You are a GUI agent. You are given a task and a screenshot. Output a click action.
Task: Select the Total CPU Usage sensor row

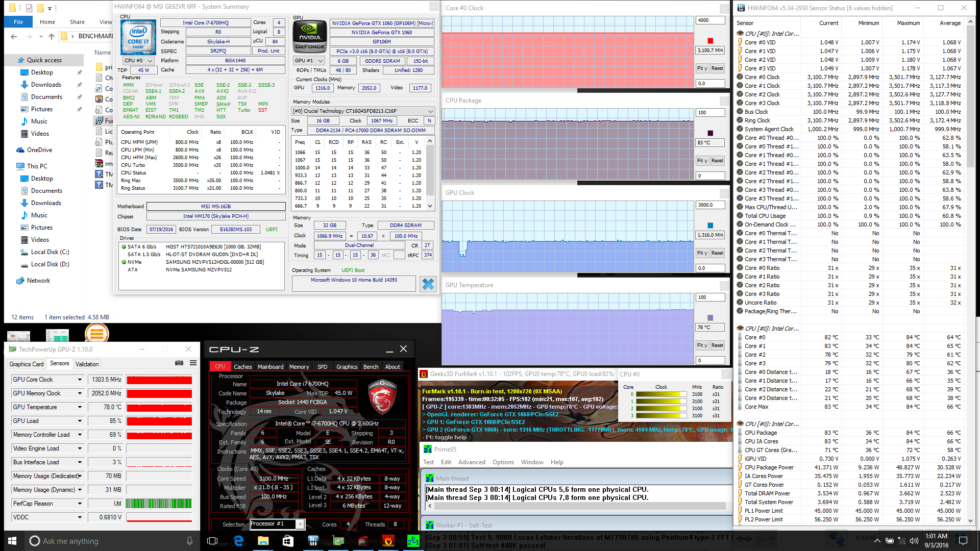(x=850, y=216)
